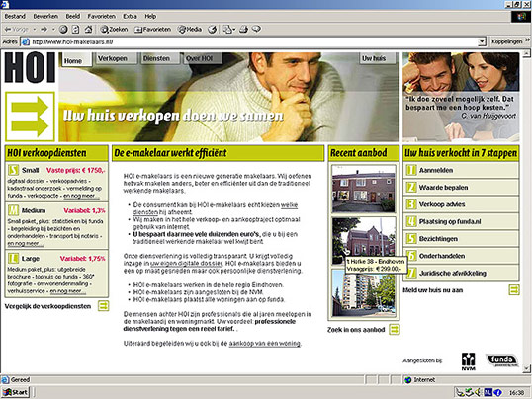Select the Diensten tab
The image size is (532, 399).
click(159, 58)
